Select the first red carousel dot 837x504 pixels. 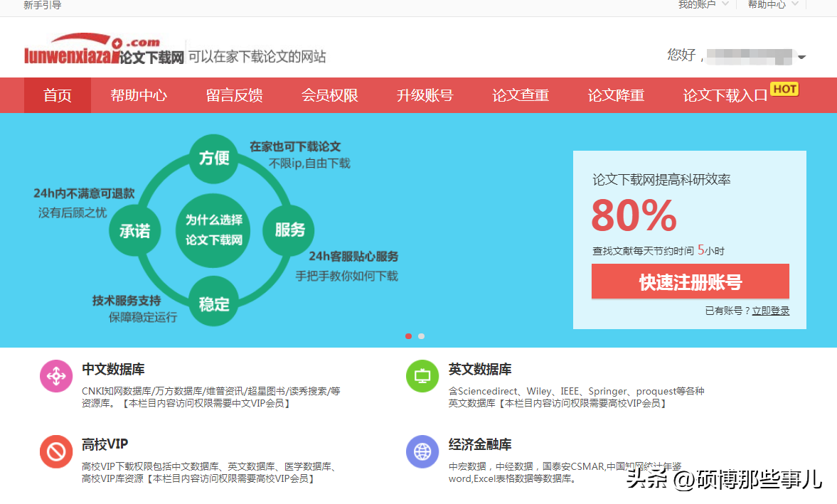pyautogui.click(x=408, y=336)
